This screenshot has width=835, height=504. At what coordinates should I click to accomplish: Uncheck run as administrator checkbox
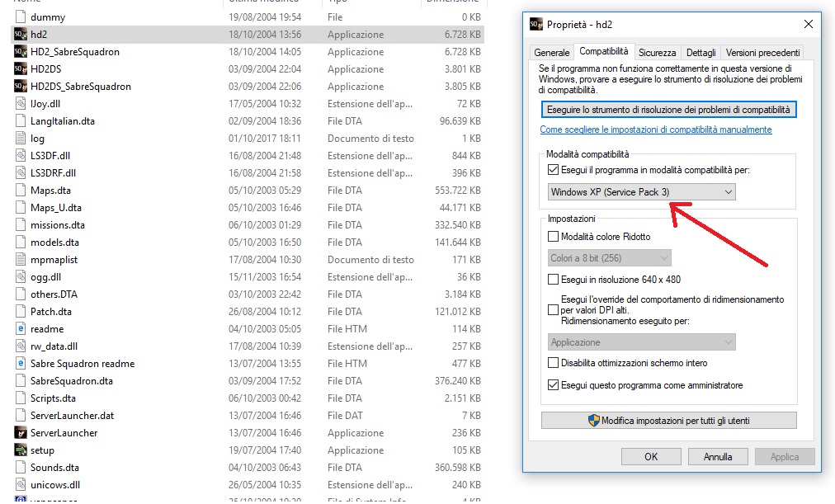554,385
